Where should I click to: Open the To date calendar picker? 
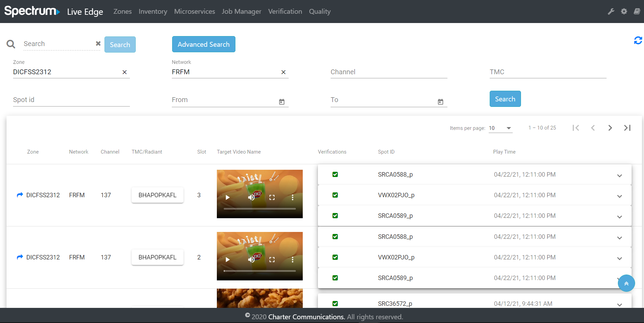pos(441,102)
